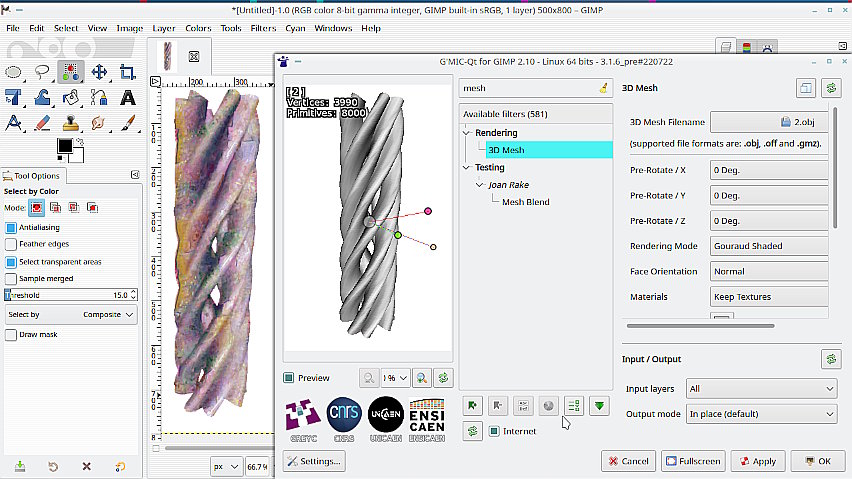Viewport: 852px width, 479px height.
Task: Choose Add to selection mode
Action: coord(55,207)
